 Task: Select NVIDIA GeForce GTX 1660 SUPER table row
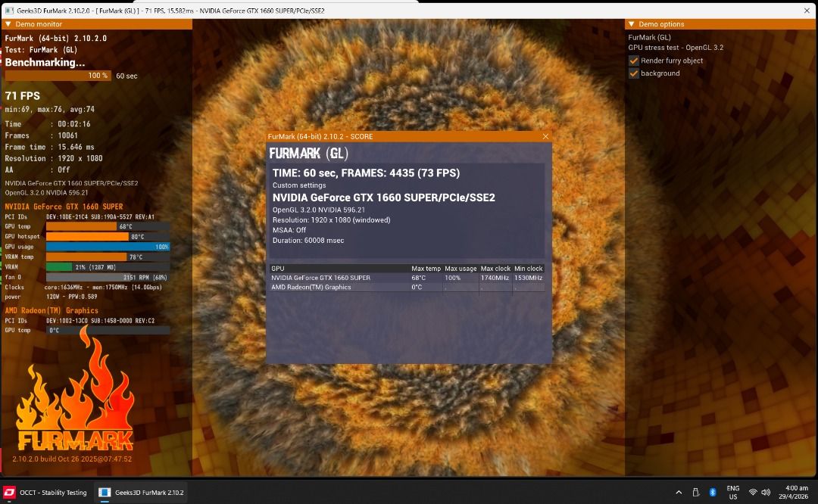[407, 278]
